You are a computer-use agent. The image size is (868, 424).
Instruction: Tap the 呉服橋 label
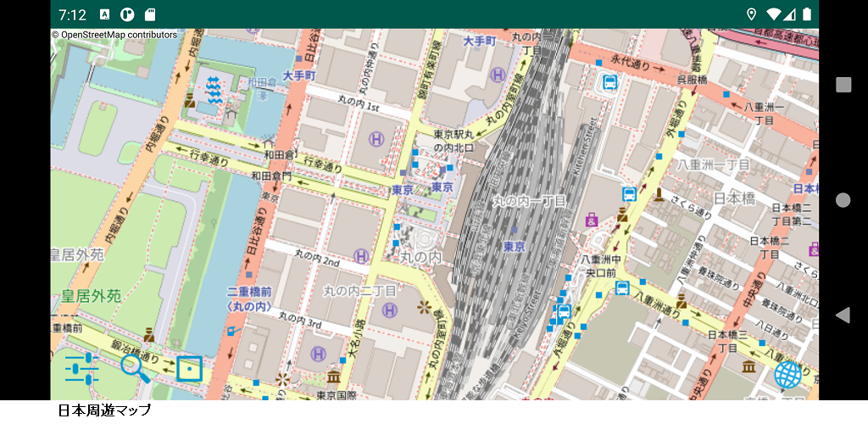693,79
